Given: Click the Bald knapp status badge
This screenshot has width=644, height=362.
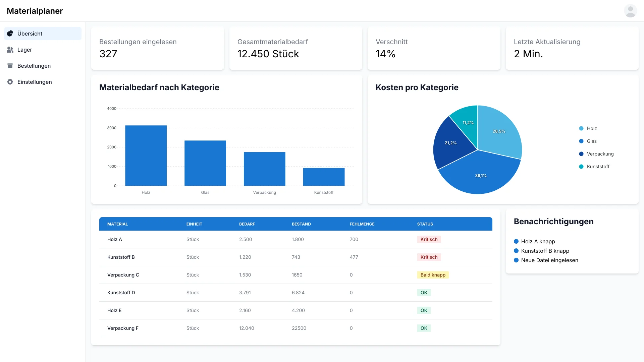Looking at the screenshot, I should [433, 275].
